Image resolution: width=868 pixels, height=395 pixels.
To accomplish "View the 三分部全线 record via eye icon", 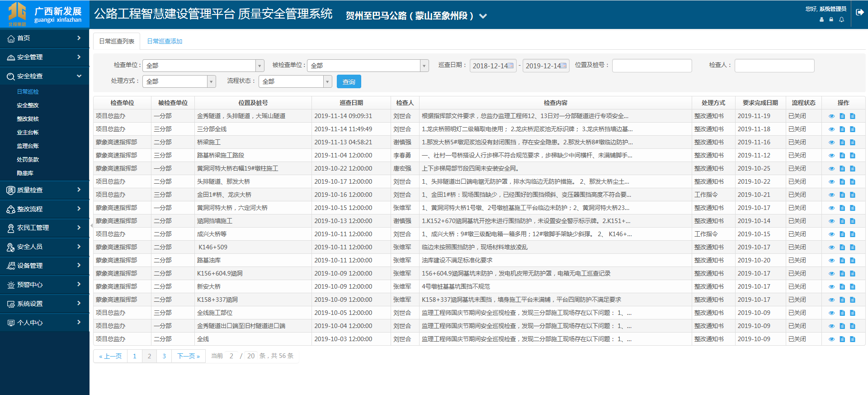I will pos(831,129).
